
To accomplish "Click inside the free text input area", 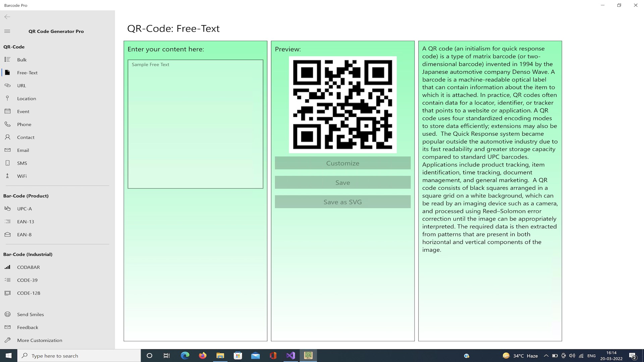I will (x=195, y=124).
